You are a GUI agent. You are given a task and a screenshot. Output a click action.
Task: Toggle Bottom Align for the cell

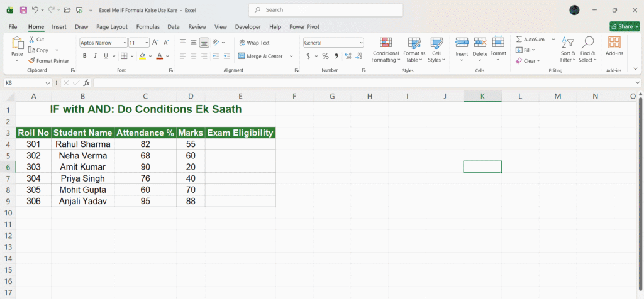pos(204,42)
